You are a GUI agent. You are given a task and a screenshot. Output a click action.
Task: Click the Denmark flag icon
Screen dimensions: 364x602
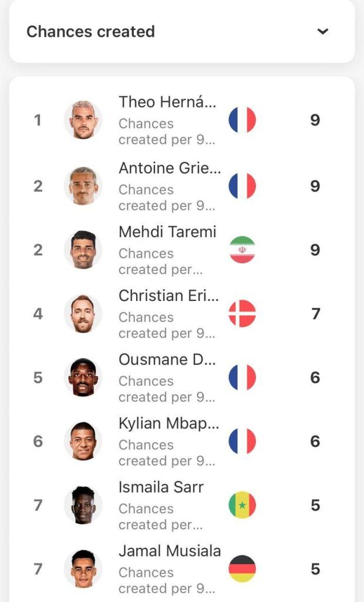242,313
